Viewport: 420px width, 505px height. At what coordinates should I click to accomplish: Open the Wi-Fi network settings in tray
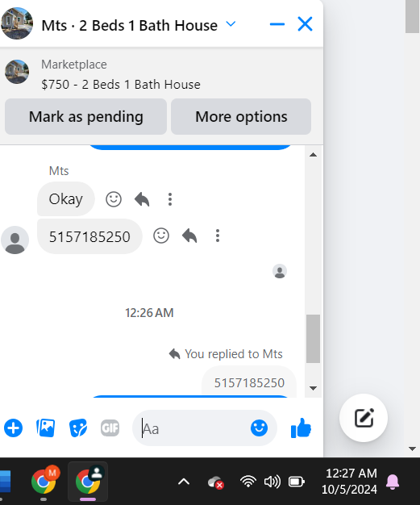tap(248, 482)
